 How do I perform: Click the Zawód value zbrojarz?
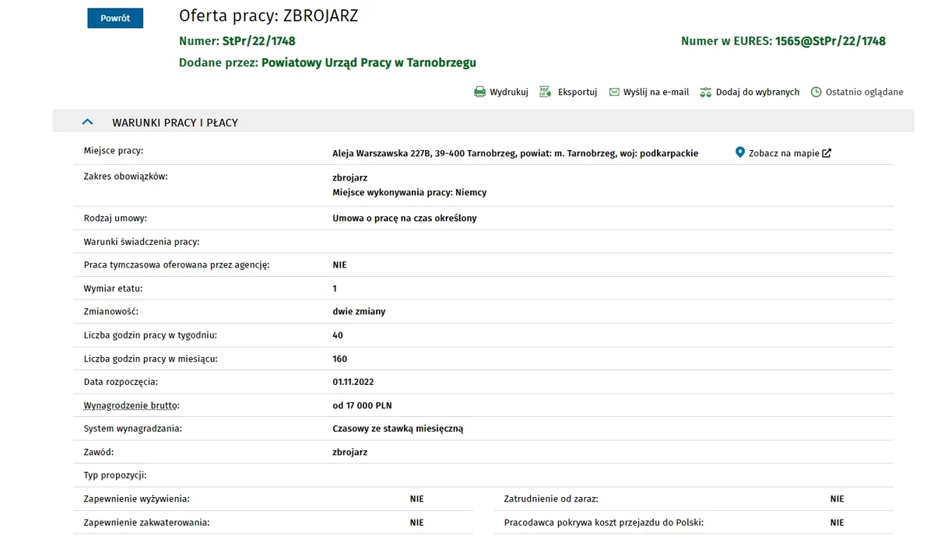point(350,452)
